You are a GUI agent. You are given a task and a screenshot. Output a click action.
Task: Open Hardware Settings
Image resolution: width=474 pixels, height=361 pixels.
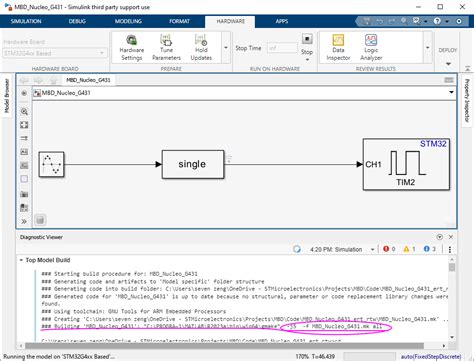click(x=132, y=48)
